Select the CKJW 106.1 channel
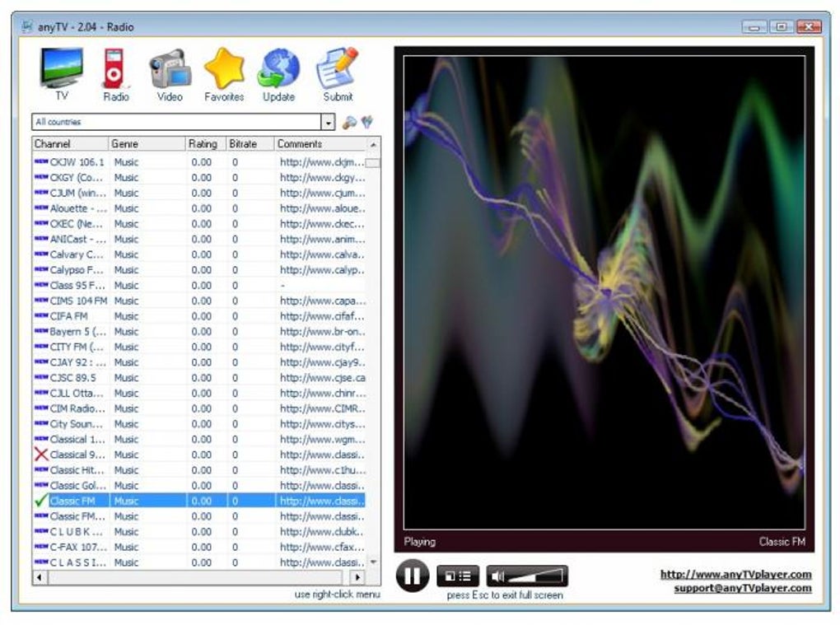 (199, 161)
